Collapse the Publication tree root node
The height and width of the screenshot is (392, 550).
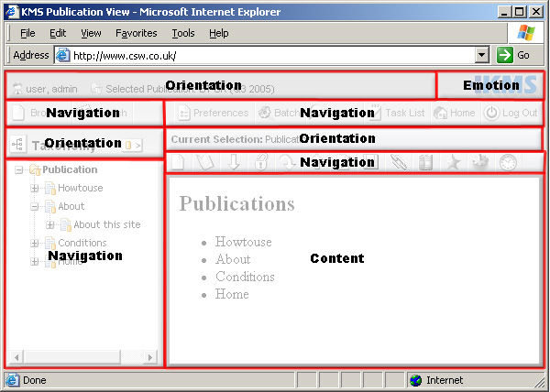[20, 170]
